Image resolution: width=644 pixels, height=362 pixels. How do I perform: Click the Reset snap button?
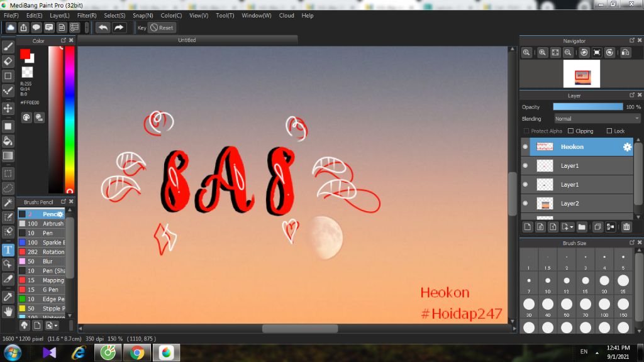coord(162,28)
